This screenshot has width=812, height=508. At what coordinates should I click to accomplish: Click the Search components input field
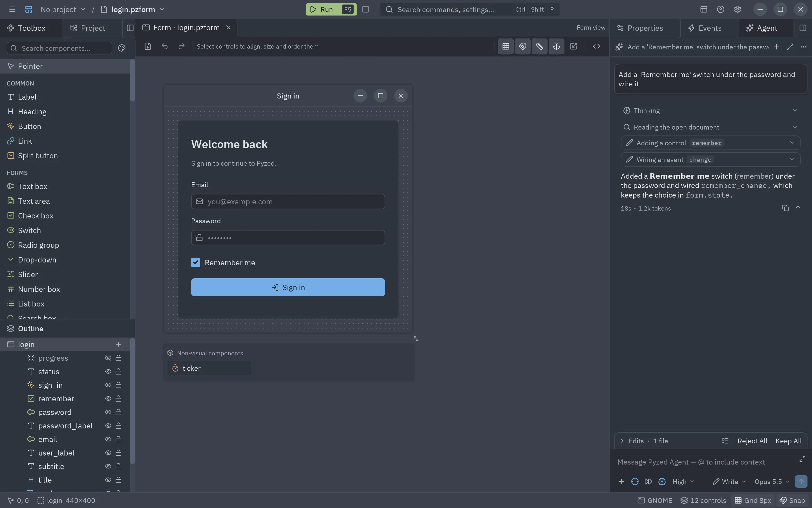[60, 48]
